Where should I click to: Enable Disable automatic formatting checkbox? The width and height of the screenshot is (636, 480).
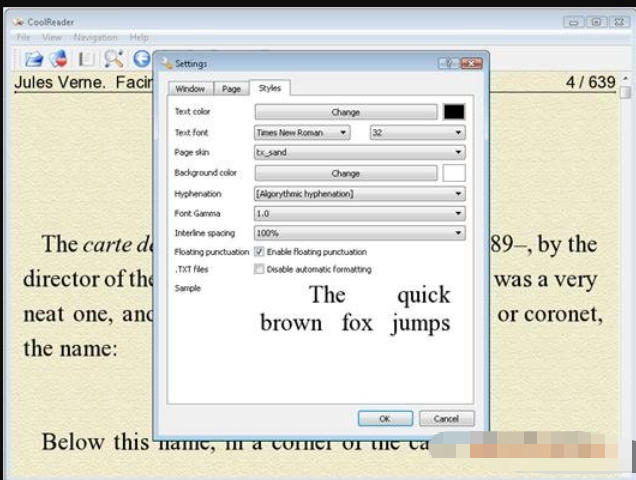260,269
